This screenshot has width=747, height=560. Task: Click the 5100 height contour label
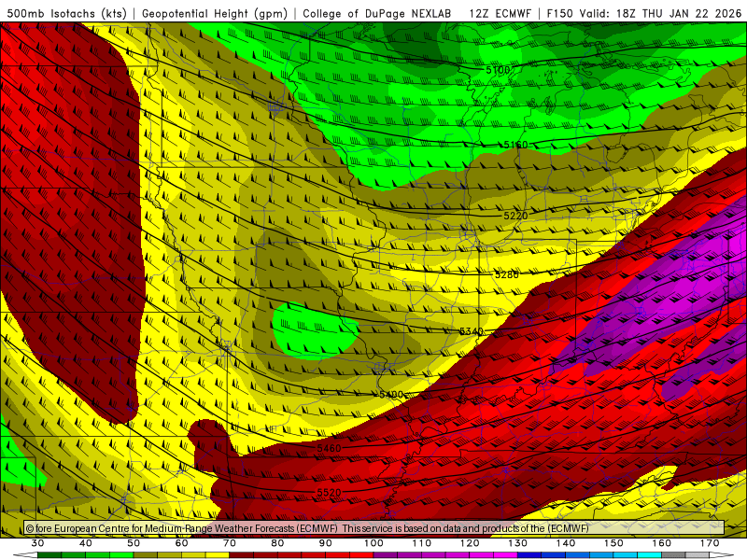(498, 71)
